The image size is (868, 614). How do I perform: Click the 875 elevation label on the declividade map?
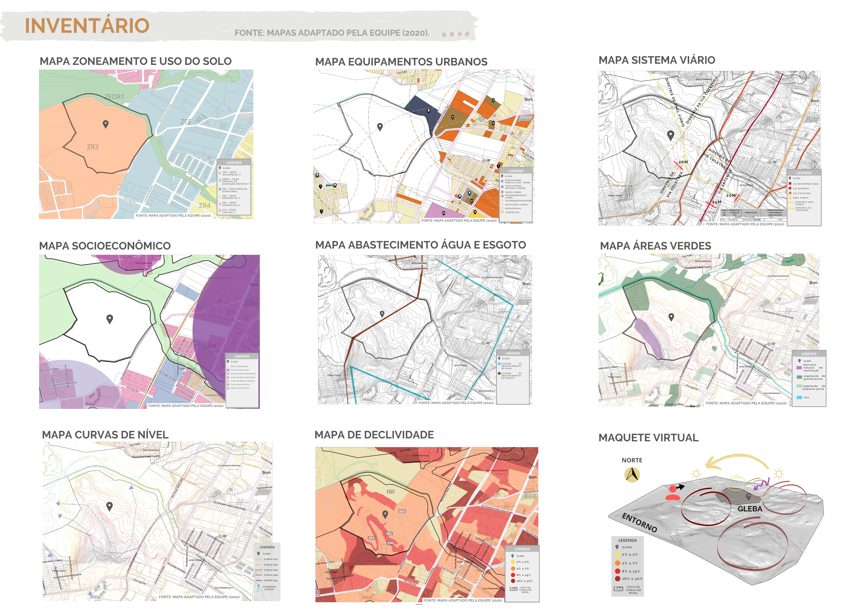(x=391, y=492)
